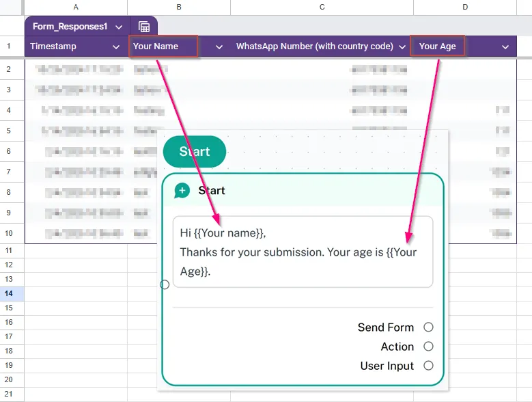This screenshot has width=532, height=402.
Task: Select column A header
Action: coord(75,7)
